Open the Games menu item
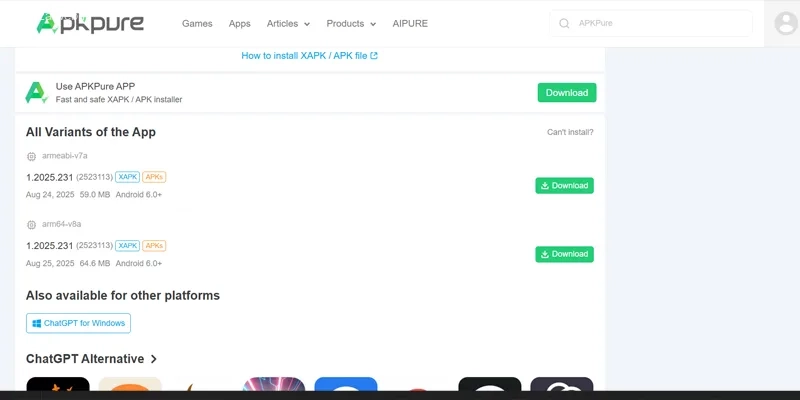 197,23
